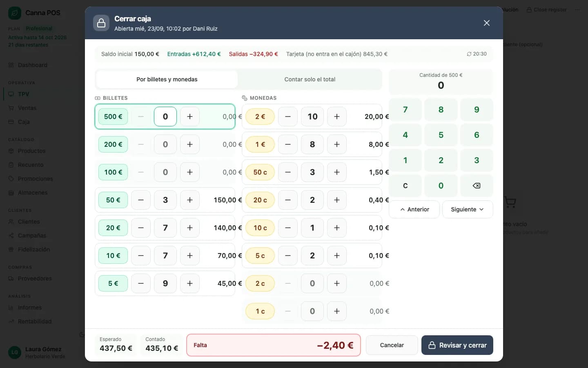Increase the 500 € bill count
588x368 pixels.
(190, 117)
